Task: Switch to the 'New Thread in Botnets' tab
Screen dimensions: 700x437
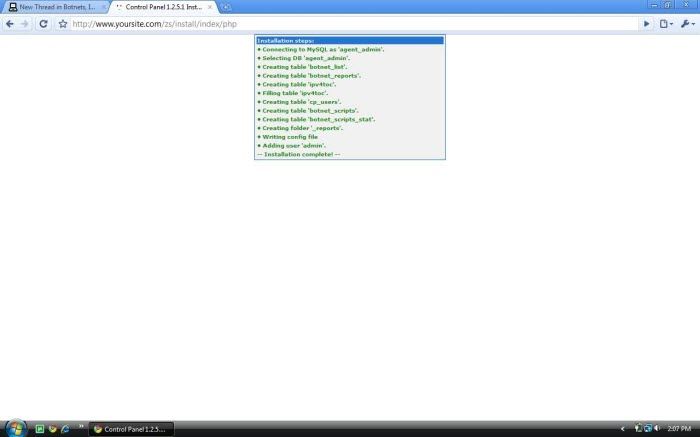Action: (56, 7)
